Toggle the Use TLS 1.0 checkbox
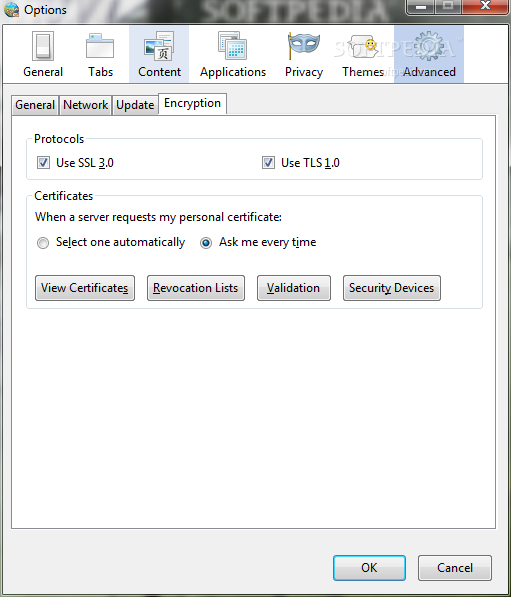Screen dimensions: 511x597 pos(268,163)
